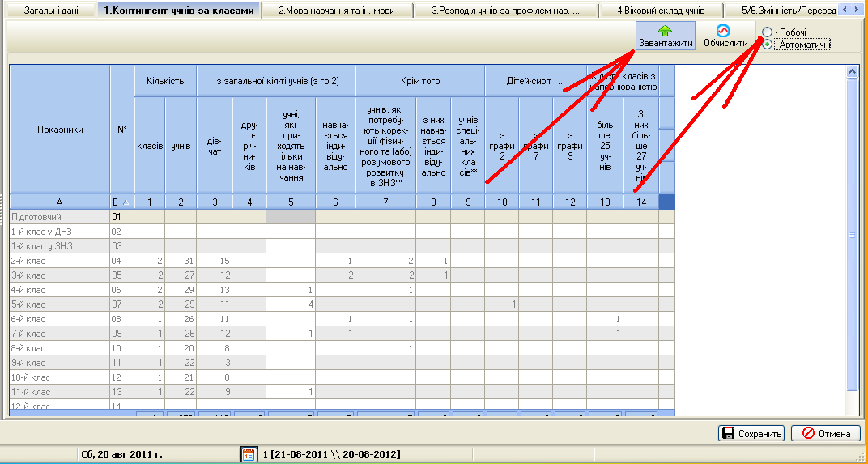Click the № column header
This screenshot has height=464, width=868.
[x=122, y=130]
